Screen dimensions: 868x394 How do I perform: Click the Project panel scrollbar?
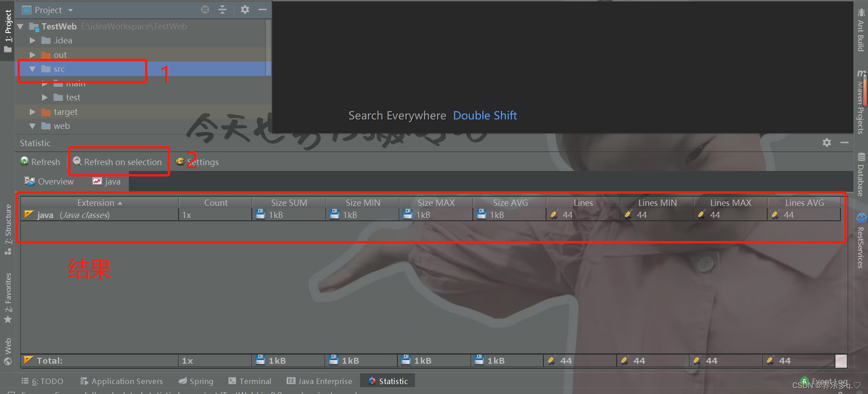(268, 47)
